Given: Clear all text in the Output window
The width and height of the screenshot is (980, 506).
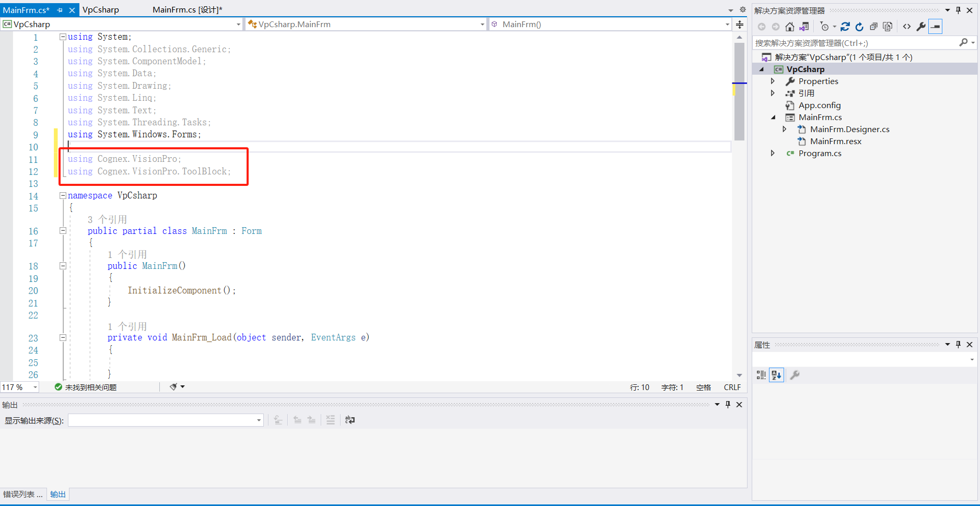Looking at the screenshot, I should click(330, 420).
